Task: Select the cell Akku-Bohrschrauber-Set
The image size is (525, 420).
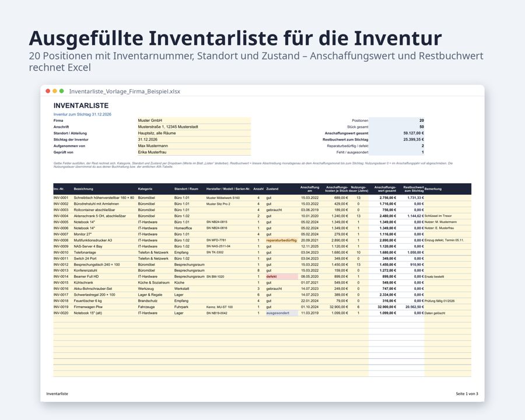Action: (93, 288)
